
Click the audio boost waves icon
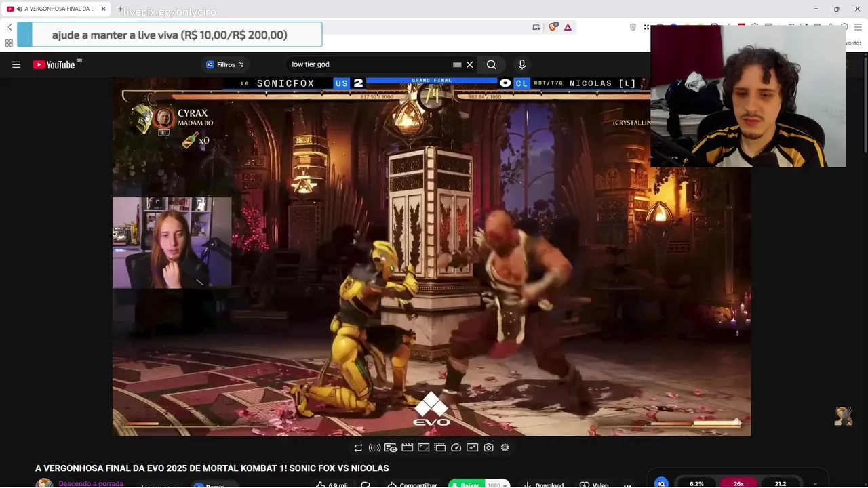pos(374,447)
